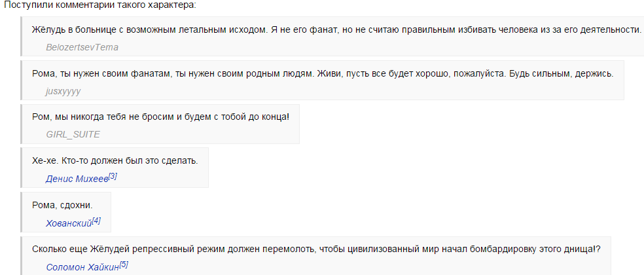Open the Соломон Хайкин author link
The height and width of the screenshot is (275, 644).
tap(82, 267)
